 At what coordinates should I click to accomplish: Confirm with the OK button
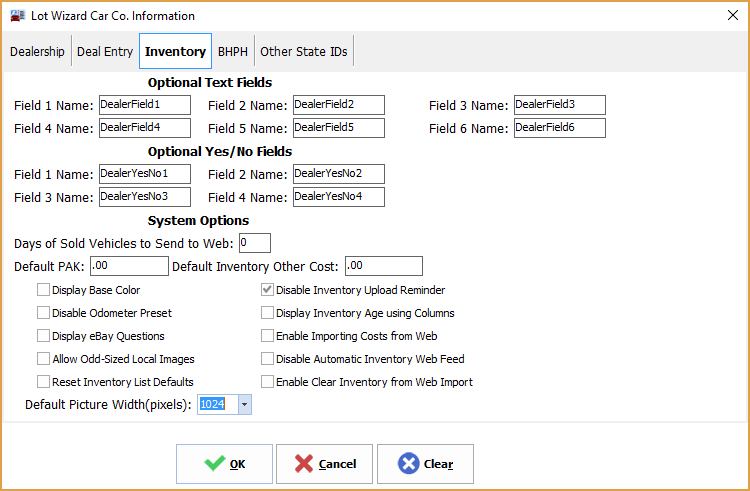224,464
